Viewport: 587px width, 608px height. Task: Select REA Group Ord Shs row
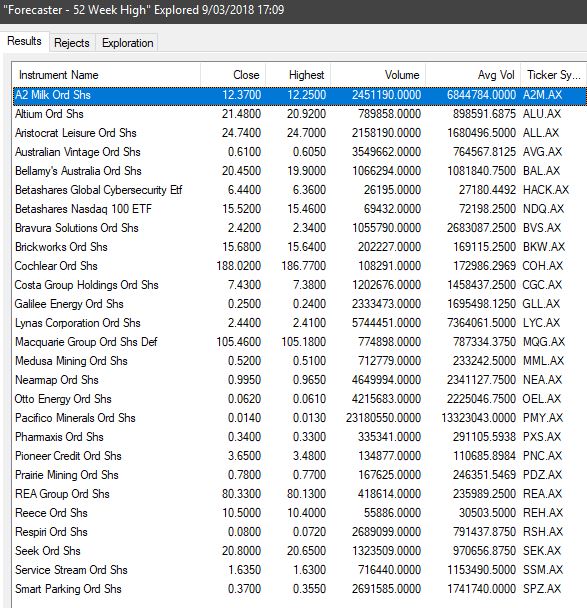[300, 494]
